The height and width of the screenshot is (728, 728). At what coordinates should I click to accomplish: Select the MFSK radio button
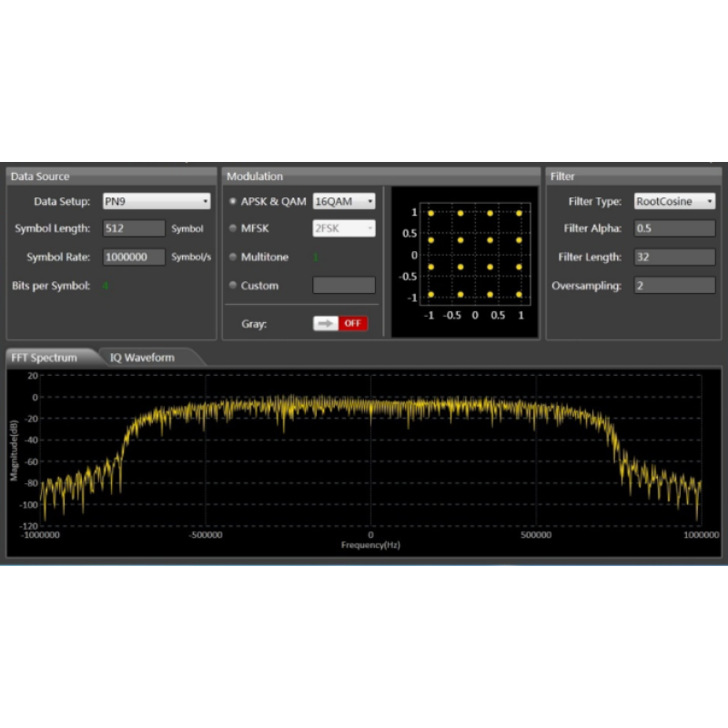(233, 228)
